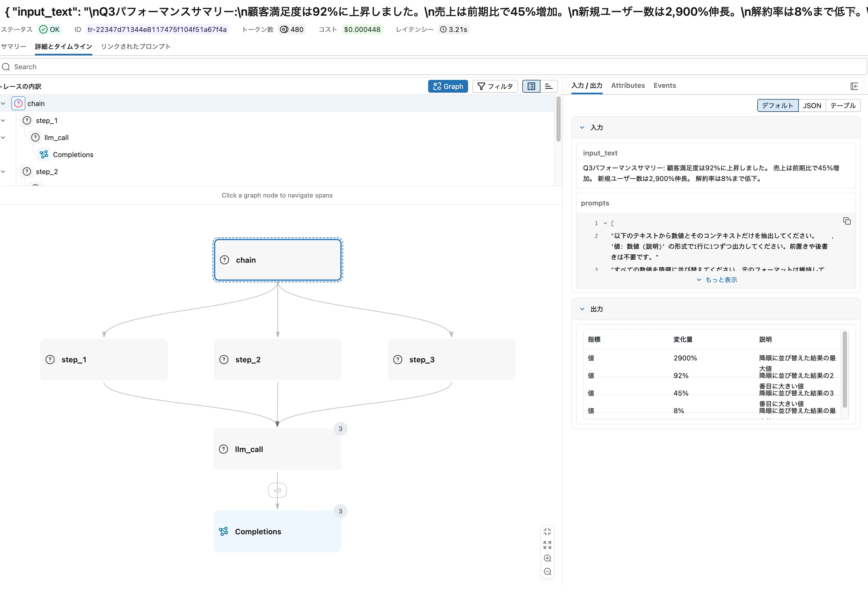Image resolution: width=868 pixels, height=591 pixels.
Task: Click the step_1 span icon in tree
Action: (x=27, y=120)
